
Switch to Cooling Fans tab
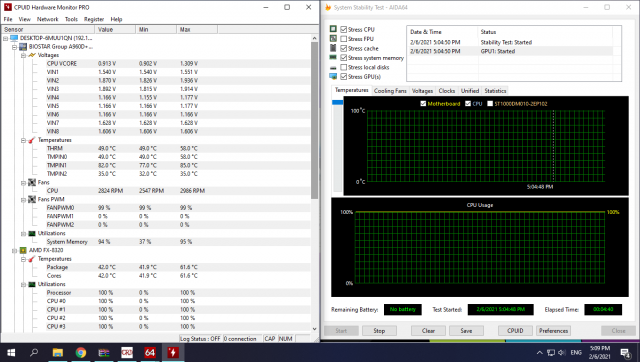pyautogui.click(x=390, y=91)
